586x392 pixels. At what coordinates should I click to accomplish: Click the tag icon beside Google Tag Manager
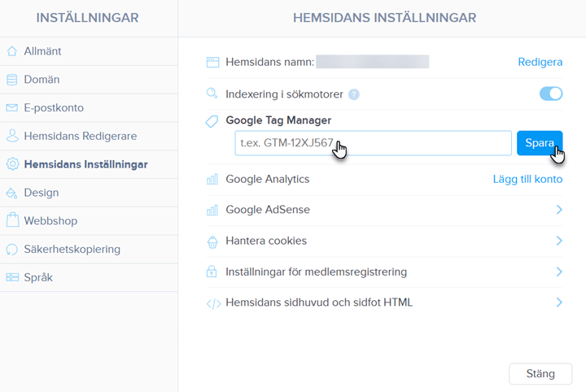click(x=212, y=121)
